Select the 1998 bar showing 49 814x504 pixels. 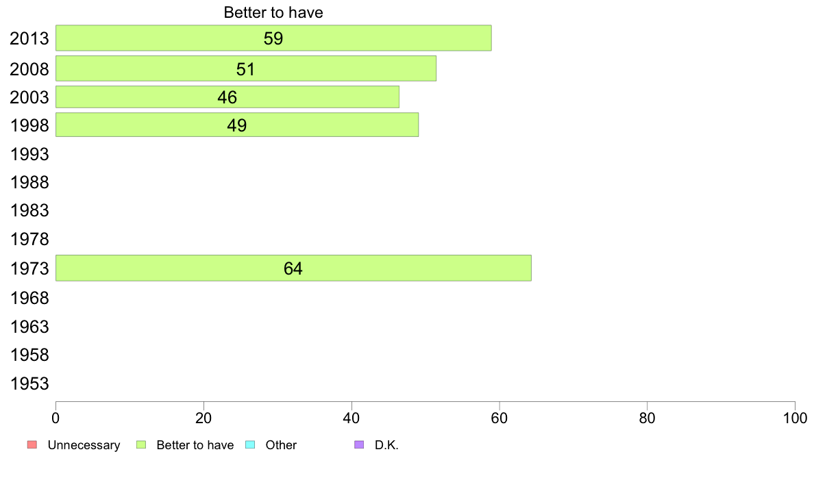[237, 125]
